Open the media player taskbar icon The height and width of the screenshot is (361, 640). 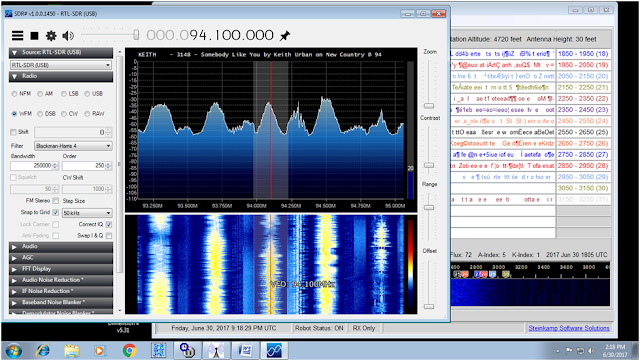[99, 351]
